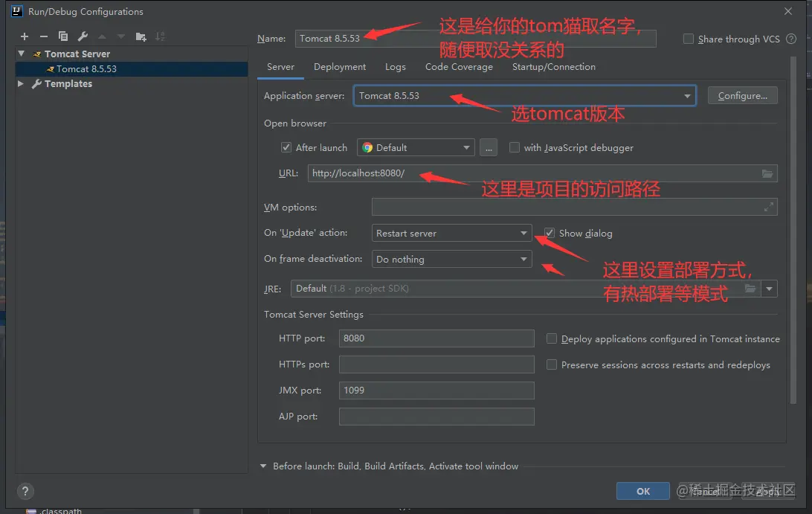Enable Share through VCS checkbox

(689, 39)
